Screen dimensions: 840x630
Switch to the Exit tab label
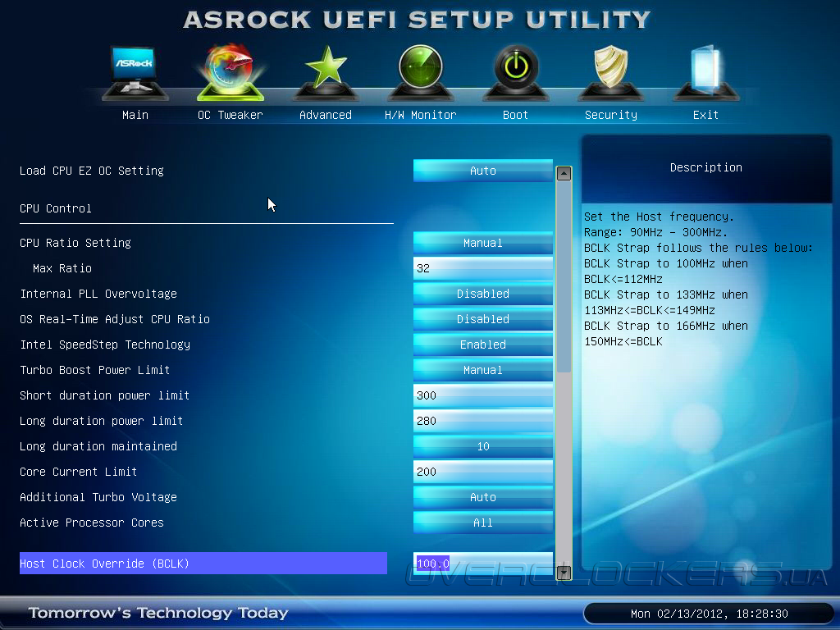point(705,115)
